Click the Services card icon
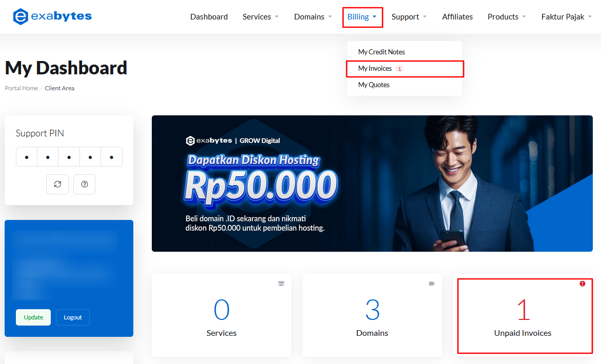Viewport: 601px width, 364px height. [x=282, y=284]
